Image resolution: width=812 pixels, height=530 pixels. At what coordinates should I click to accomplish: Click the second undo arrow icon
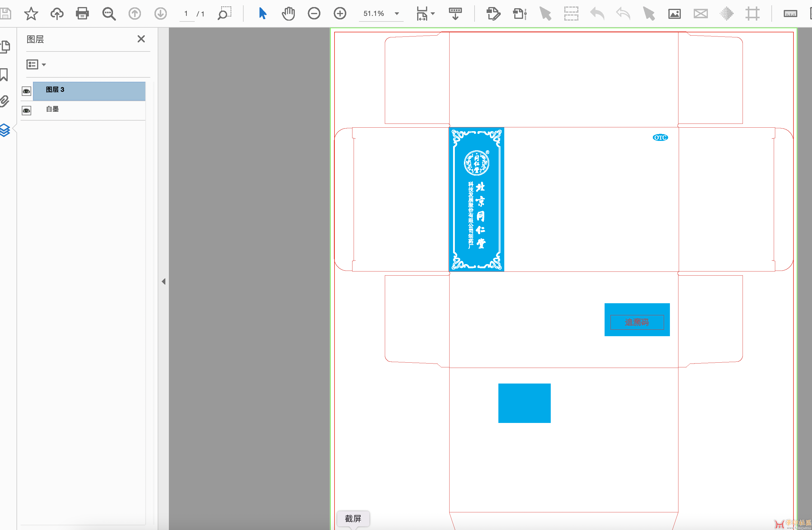coord(623,14)
